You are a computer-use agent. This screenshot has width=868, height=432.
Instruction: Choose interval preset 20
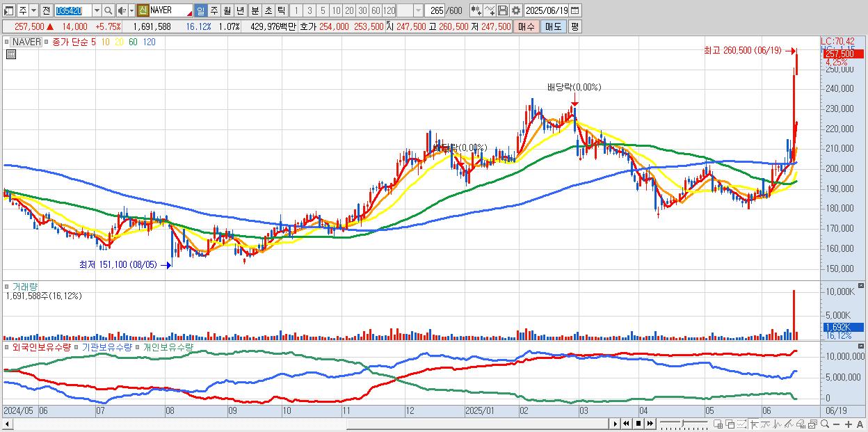point(349,10)
